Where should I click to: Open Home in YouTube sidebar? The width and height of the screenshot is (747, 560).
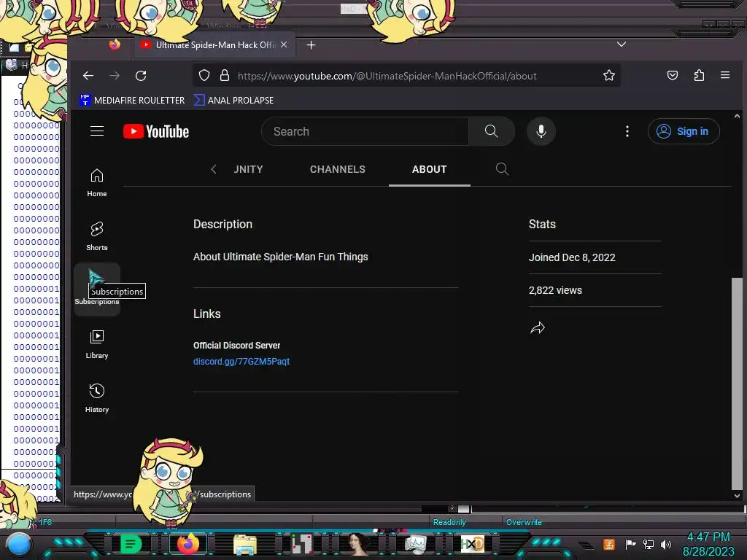click(x=97, y=183)
